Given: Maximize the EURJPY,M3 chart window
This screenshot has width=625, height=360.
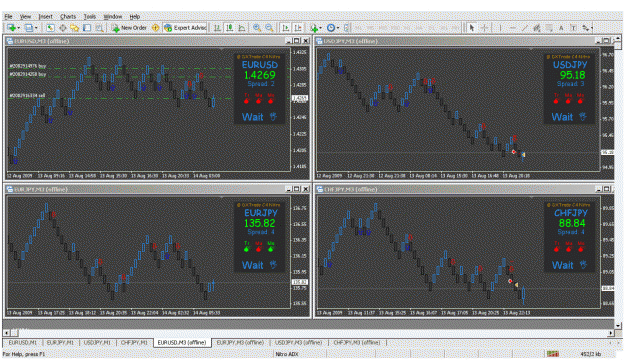Looking at the screenshot, I should tap(297, 189).
